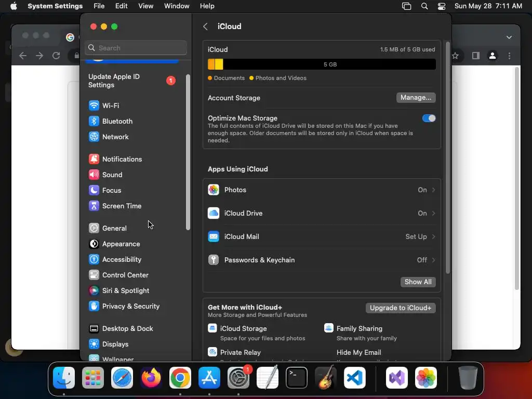Click the iCloud storage usage bar
Viewport: 532px width, 399px height.
(322, 64)
